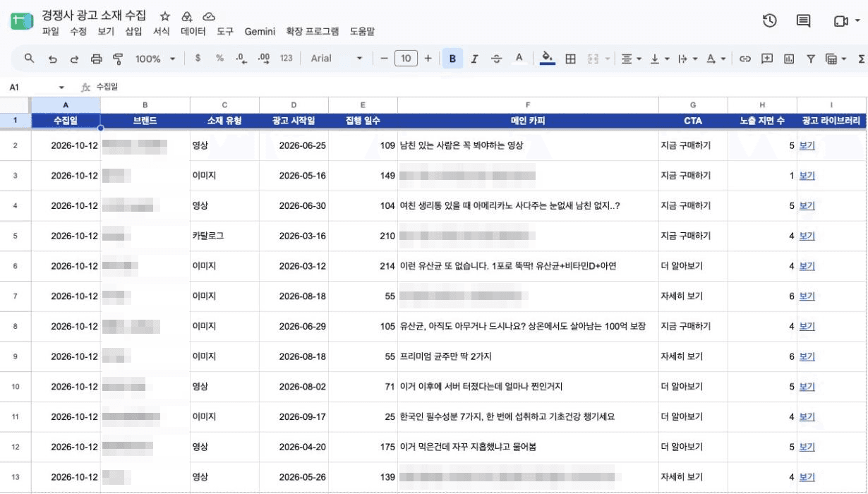Open 보기 link in row 2
This screenshot has width=868, height=494.
[807, 146]
